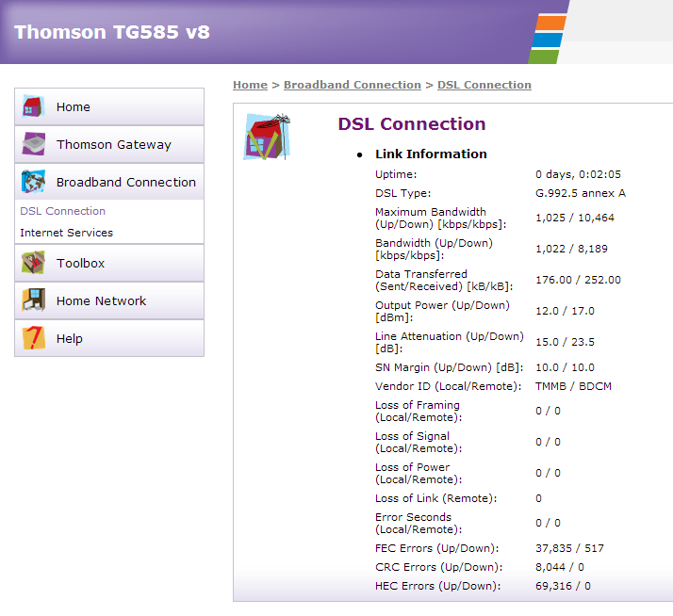This screenshot has width=673, height=616.
Task: Click the DSL Type value G.992.5 annex A
Action: [581, 193]
